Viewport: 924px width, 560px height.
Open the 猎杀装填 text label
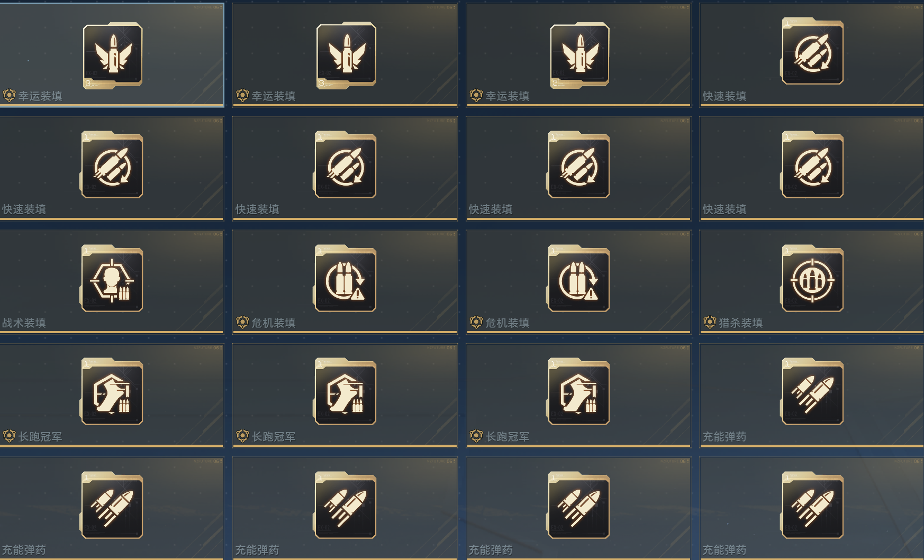pyautogui.click(x=740, y=323)
